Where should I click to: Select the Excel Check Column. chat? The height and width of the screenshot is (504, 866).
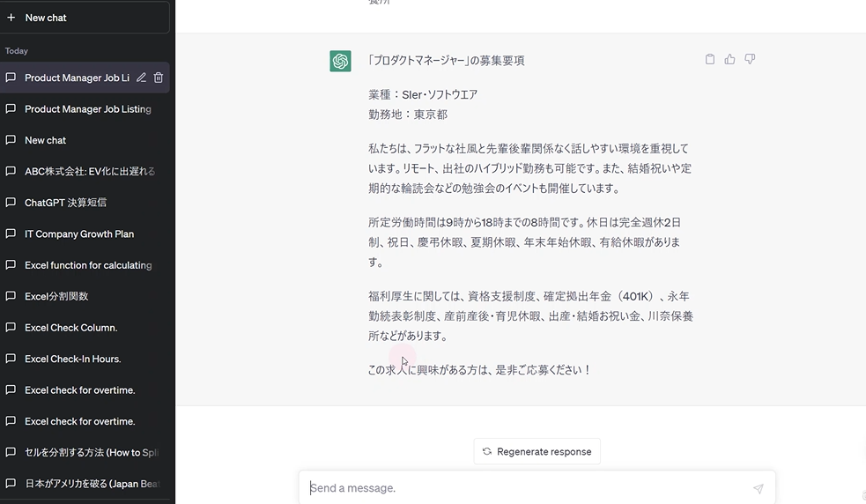[70, 328]
